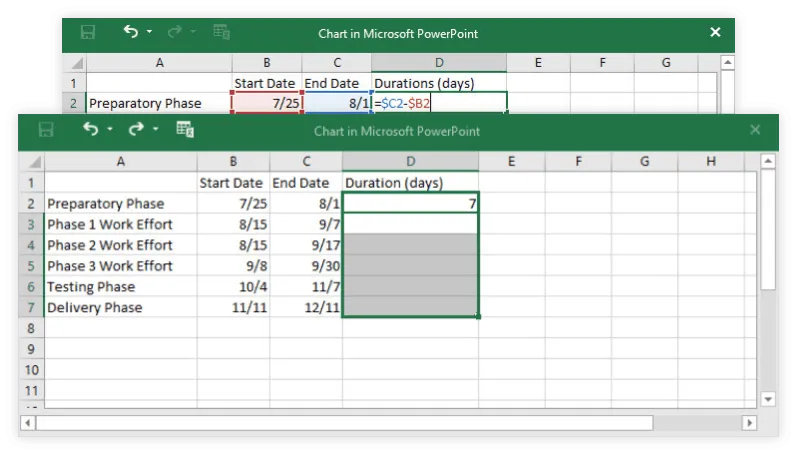
Task: Click Undo arrow in back window toolbar
Action: point(130,33)
